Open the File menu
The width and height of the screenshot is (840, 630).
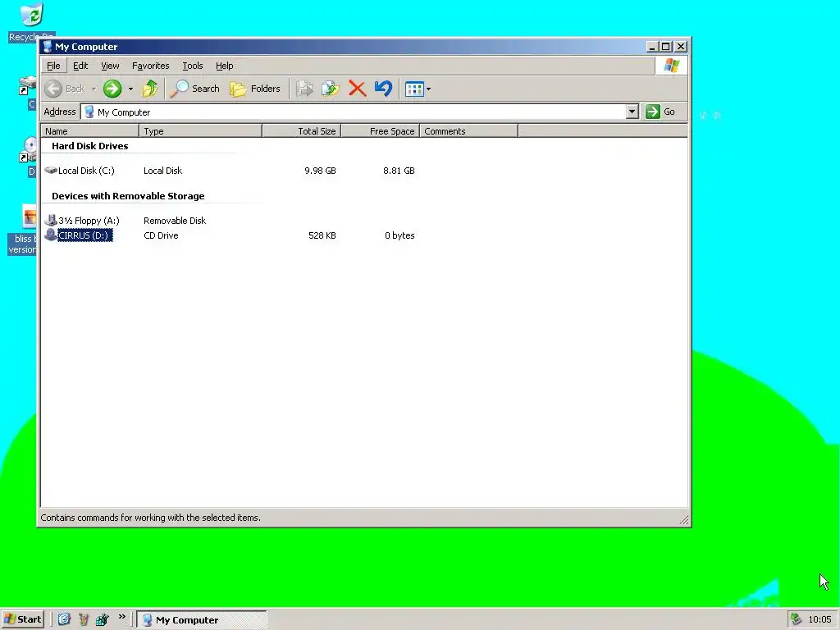(53, 66)
